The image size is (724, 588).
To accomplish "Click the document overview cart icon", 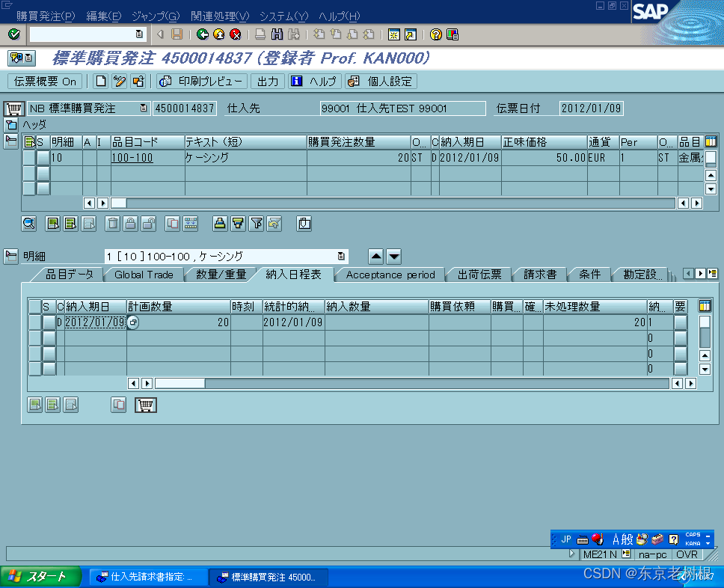I will 13,108.
